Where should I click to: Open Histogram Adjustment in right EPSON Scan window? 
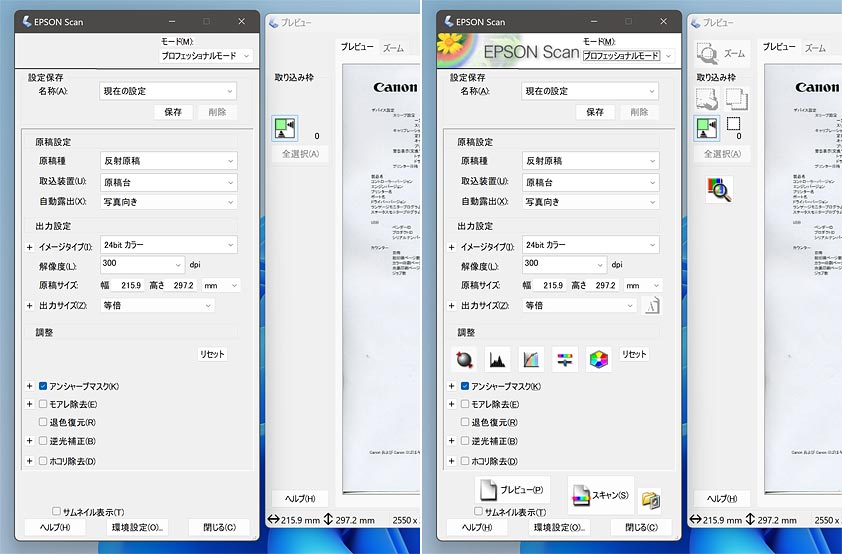[x=498, y=359]
